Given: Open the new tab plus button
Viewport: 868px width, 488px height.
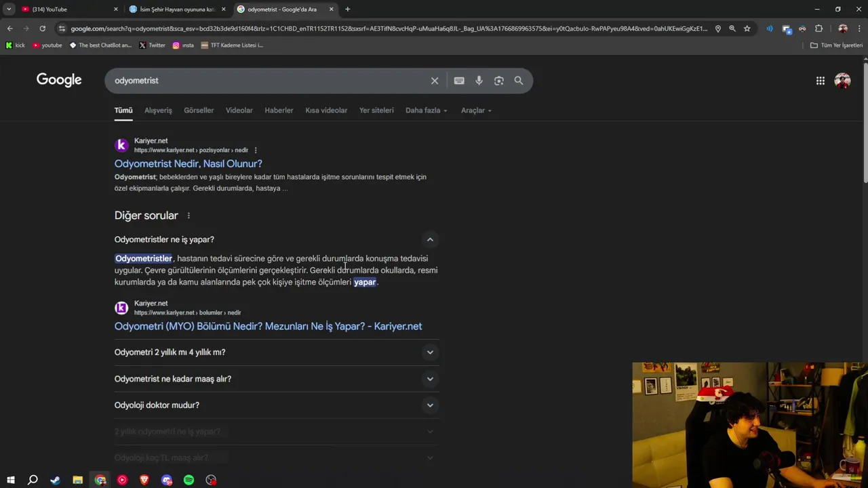Looking at the screenshot, I should click(x=347, y=9).
